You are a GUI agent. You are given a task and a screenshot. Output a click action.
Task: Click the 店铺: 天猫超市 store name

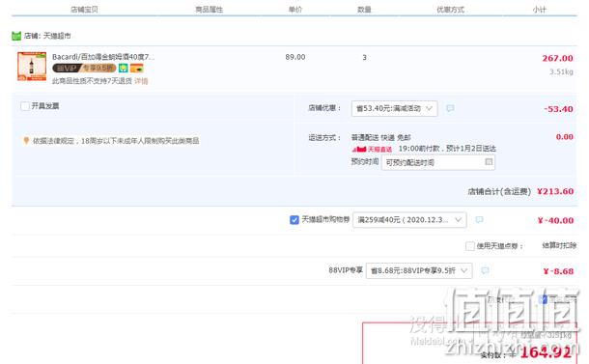(x=47, y=36)
